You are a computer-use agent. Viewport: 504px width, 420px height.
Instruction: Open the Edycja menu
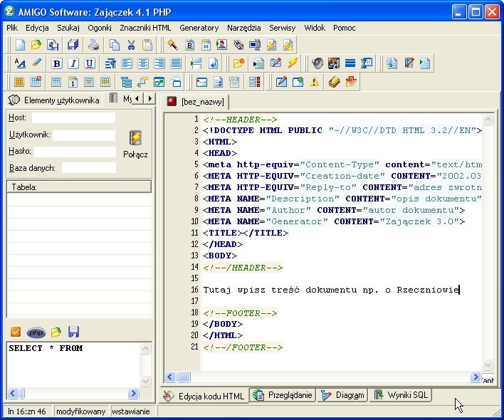37,28
